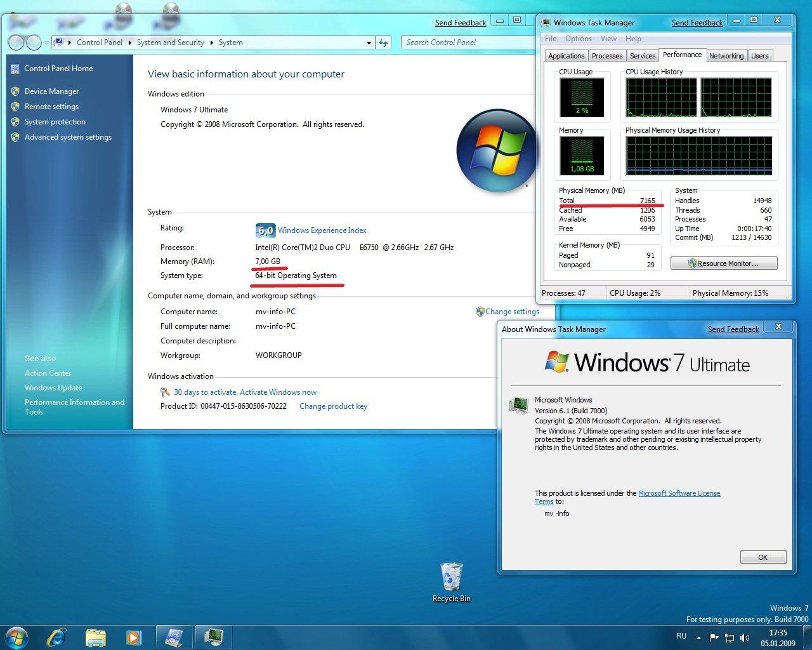Open the View menu in Task Manager
The height and width of the screenshot is (650, 812).
(x=608, y=39)
